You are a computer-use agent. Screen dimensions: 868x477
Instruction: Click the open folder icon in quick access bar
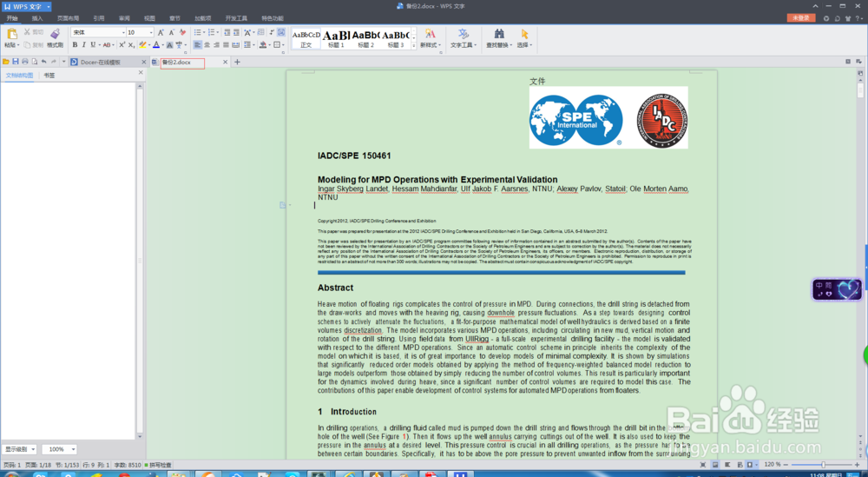[6, 62]
